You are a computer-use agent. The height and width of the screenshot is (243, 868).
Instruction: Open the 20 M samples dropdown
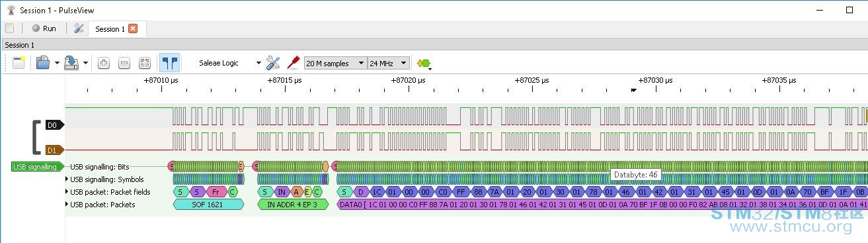(335, 64)
